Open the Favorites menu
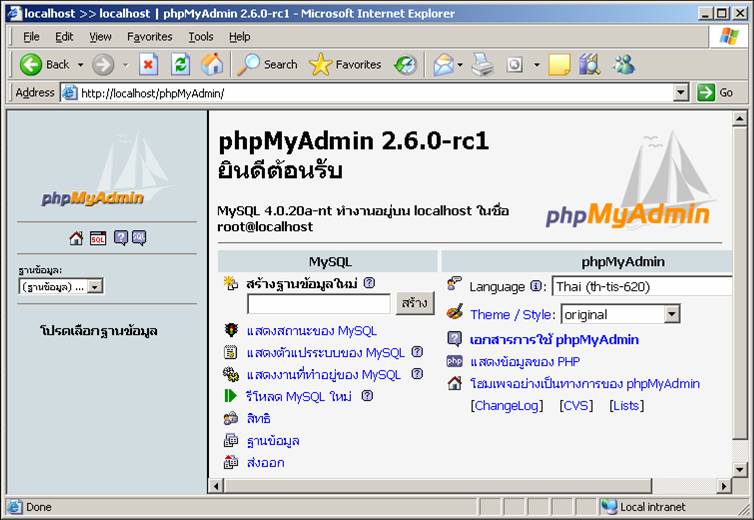Screen dimensions: 754x520 [x=150, y=37]
